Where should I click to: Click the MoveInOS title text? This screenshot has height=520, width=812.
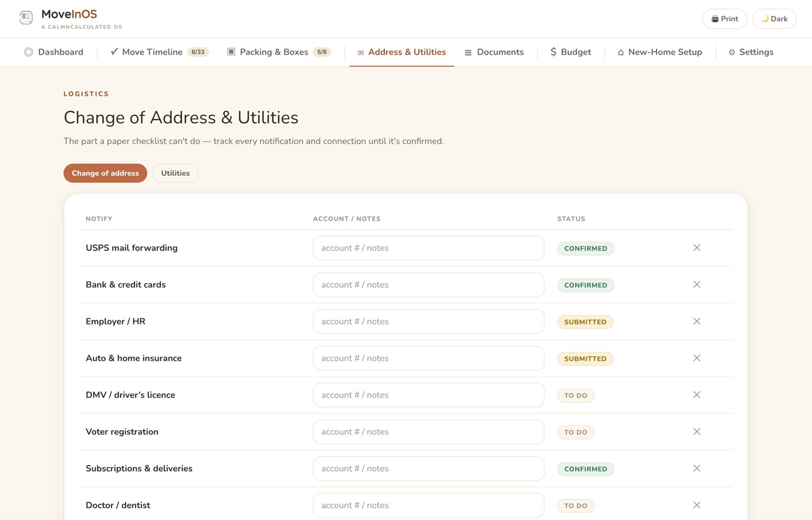69,14
